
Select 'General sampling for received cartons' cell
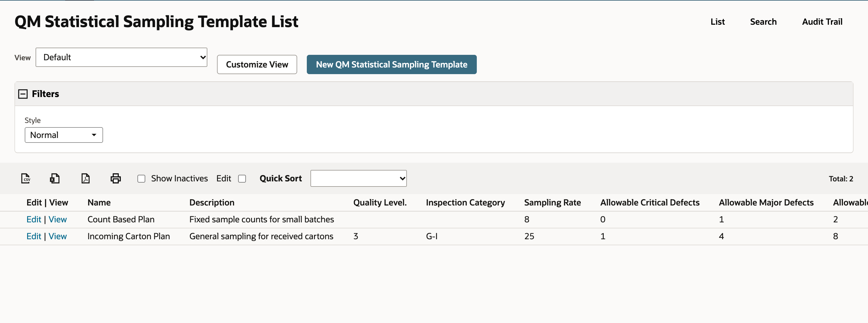261,237
